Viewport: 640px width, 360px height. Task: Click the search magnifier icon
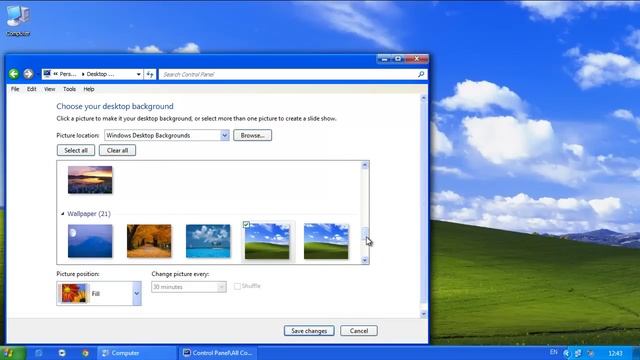click(421, 74)
